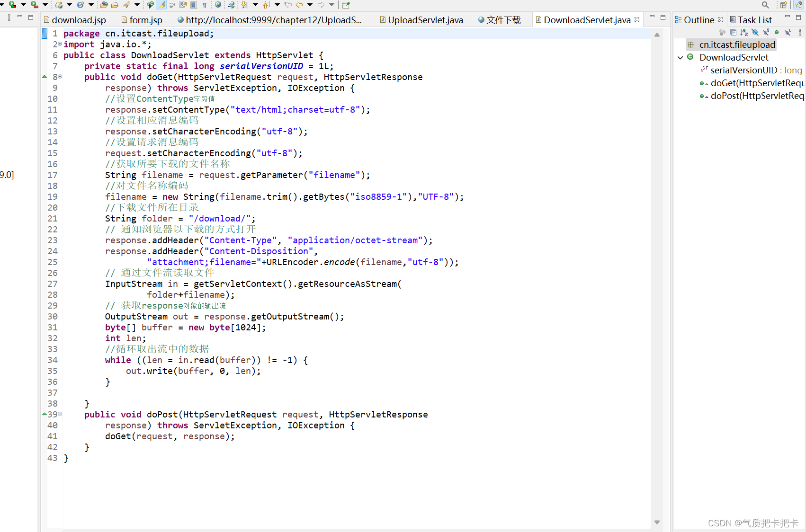806x532 pixels.
Task: Minimize the editor area
Action: 652,17
